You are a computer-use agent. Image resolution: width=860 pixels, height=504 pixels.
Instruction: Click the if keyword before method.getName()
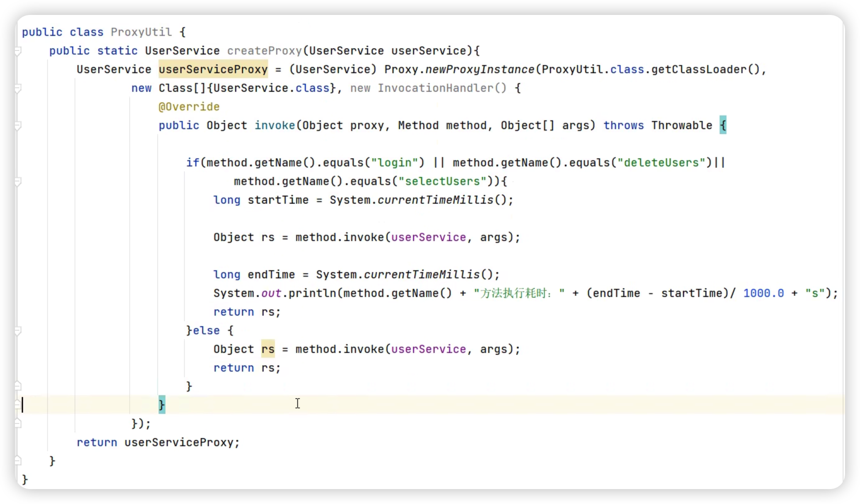point(192,162)
